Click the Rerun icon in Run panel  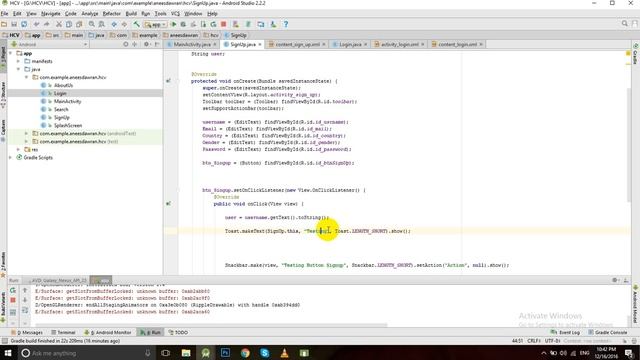13,290
